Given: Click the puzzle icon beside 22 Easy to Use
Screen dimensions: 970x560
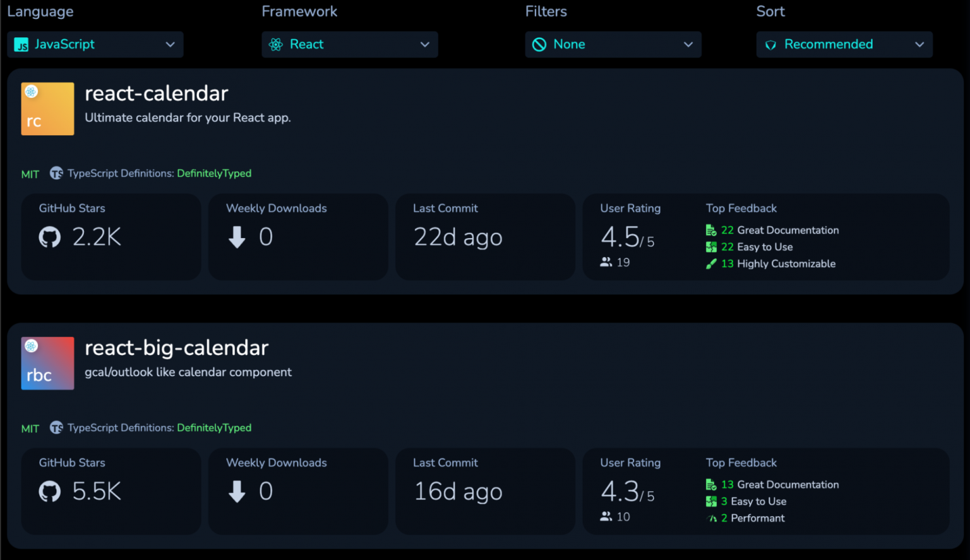Looking at the screenshot, I should (711, 247).
